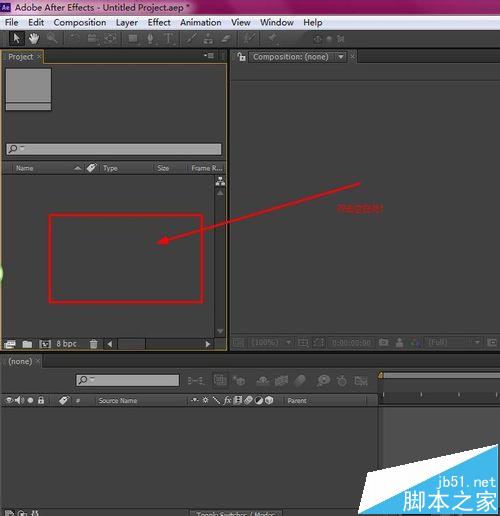Image resolution: width=500 pixels, height=516 pixels.
Task: Open the 8 bpc color depth setting
Action: coord(66,344)
